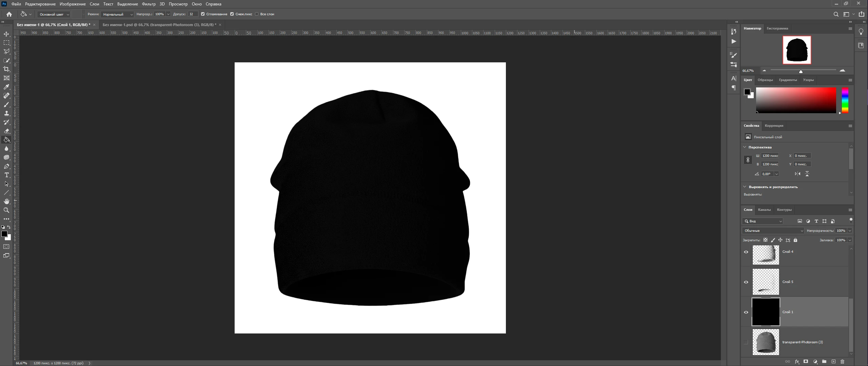
Task: Select the Crop tool
Action: click(6, 69)
